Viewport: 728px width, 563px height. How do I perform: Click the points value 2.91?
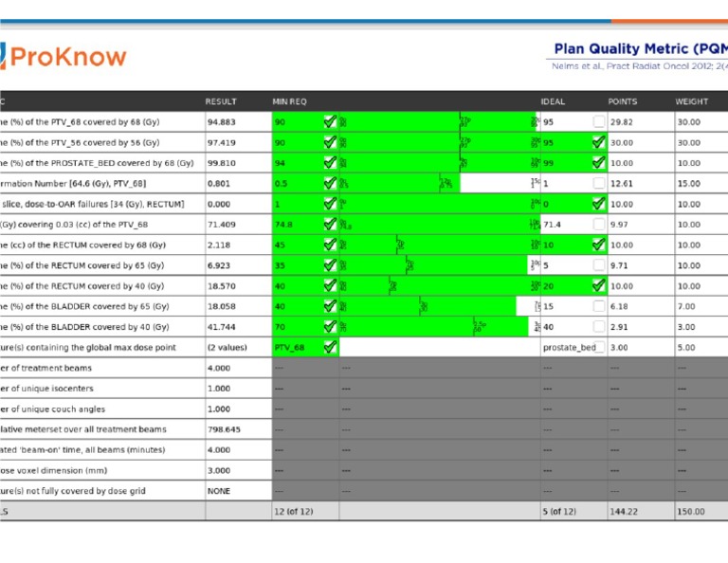point(618,327)
